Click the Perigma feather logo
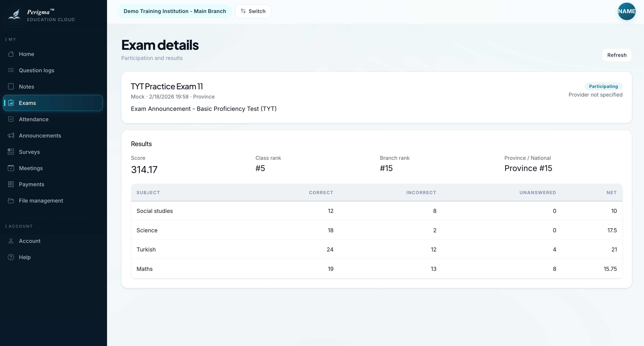Image resolution: width=644 pixels, height=346 pixels. [15, 15]
